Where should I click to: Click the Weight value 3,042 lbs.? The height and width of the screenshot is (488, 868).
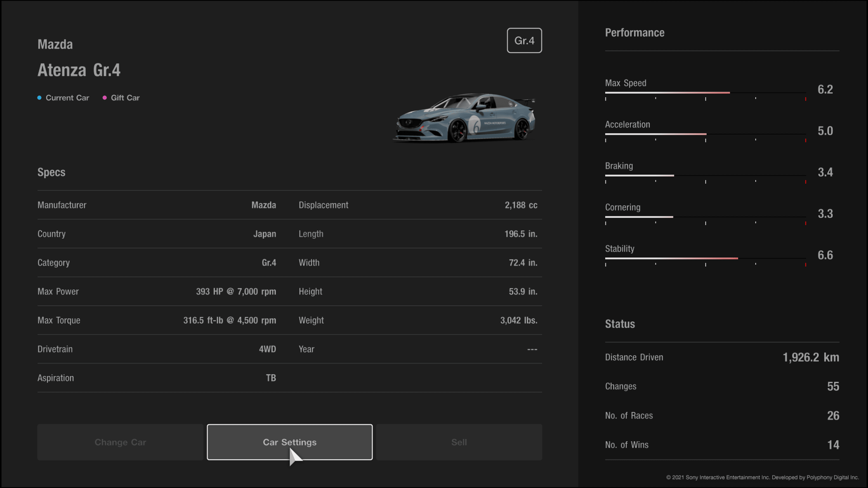coord(519,320)
